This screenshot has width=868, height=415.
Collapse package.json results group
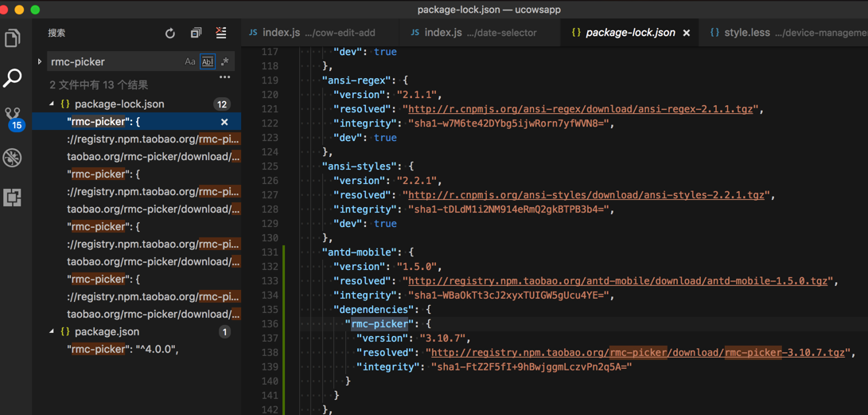[x=52, y=332]
